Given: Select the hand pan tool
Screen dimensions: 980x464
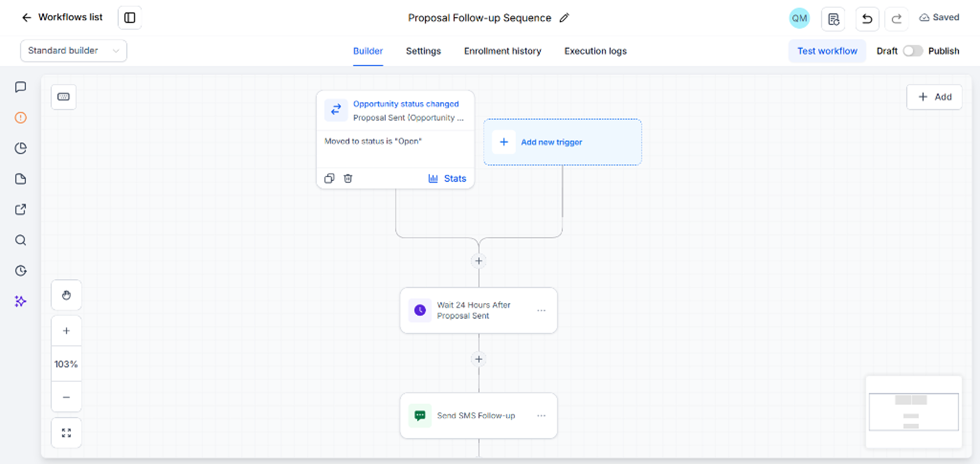Looking at the screenshot, I should click(66, 295).
